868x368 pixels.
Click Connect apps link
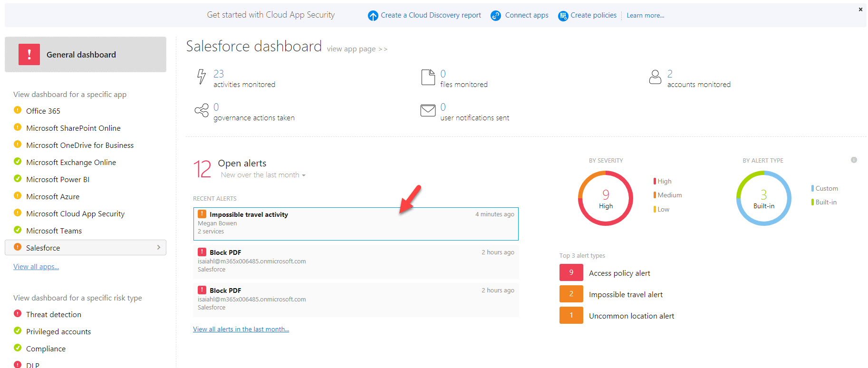[527, 15]
